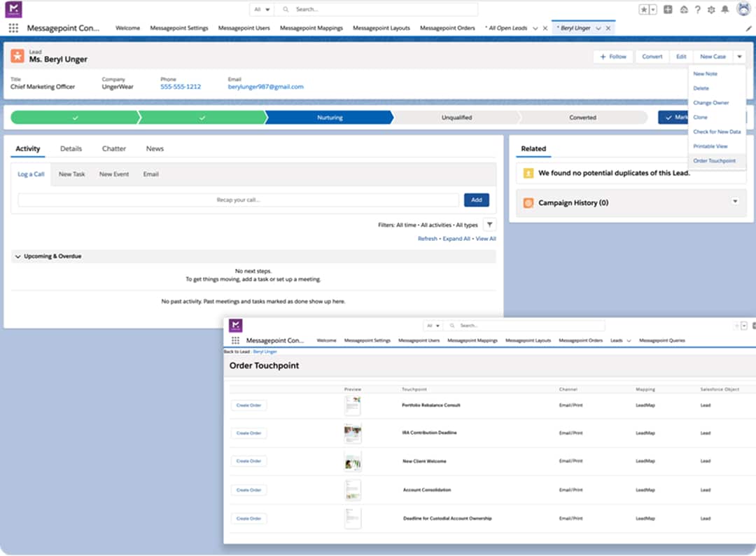Click the Global Actions plus icon
The height and width of the screenshot is (556, 756).
pos(668,9)
